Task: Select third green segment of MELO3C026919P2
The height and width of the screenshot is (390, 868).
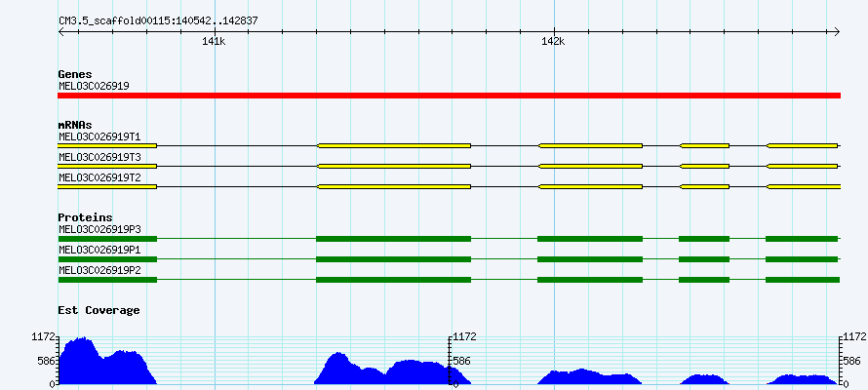Action: click(590, 280)
